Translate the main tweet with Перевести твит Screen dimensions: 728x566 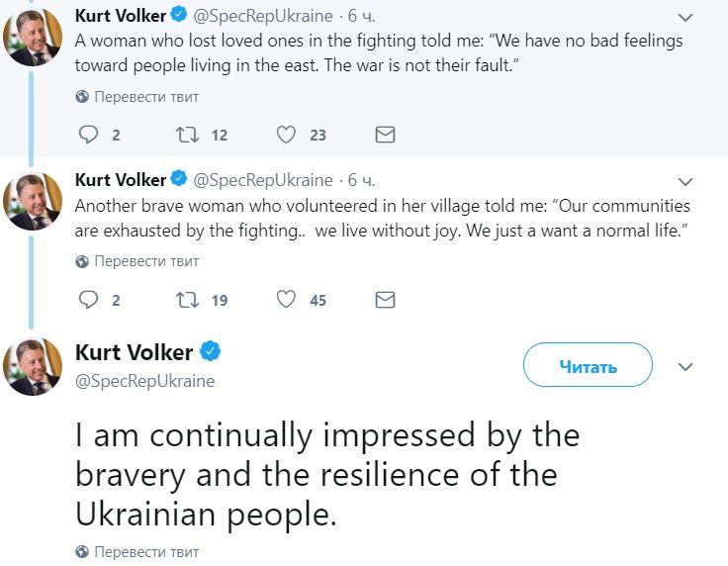click(x=137, y=551)
